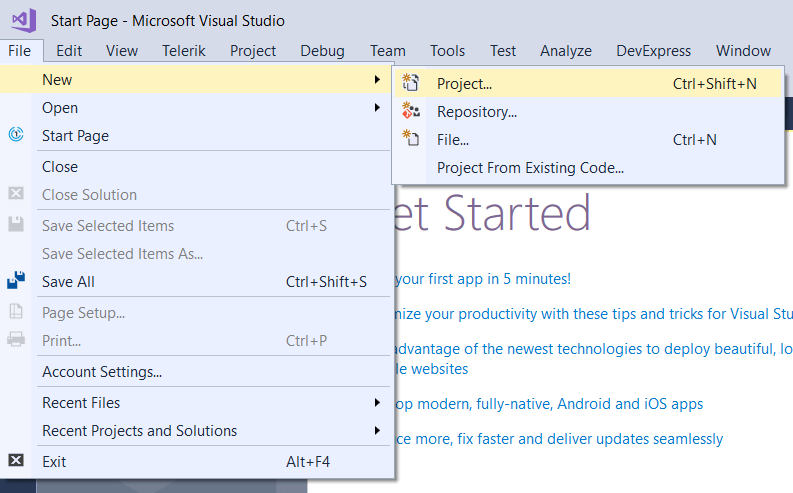
Task: Expand Recent Projects and Solutions submenu arrow
Action: pos(377,431)
